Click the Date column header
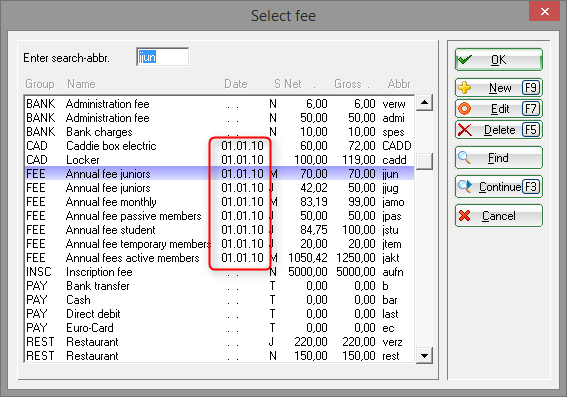 236,84
